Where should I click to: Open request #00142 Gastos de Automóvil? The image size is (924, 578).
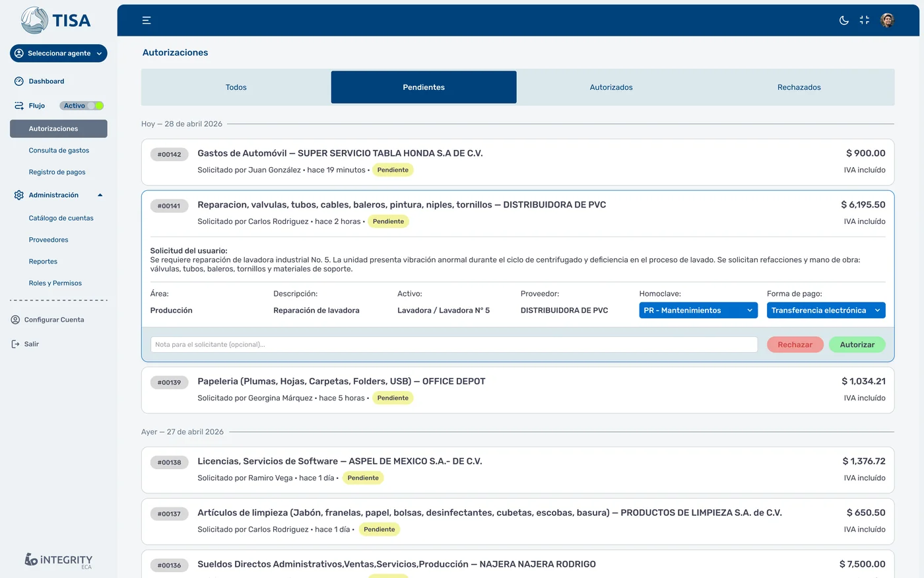(517, 162)
